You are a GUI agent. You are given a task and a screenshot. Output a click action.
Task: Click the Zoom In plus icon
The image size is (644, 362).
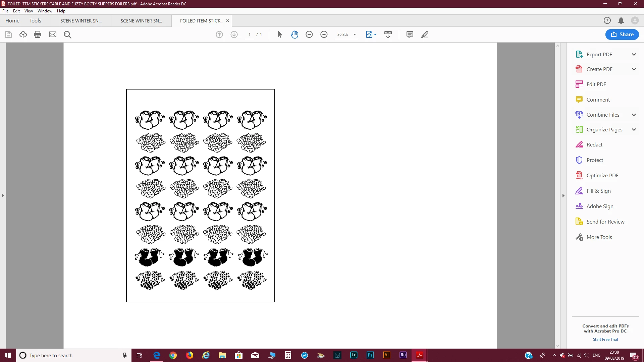point(324,35)
